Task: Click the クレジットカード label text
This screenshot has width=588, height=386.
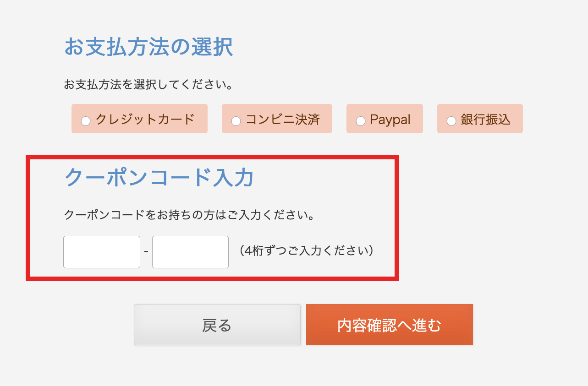Action: (x=145, y=120)
